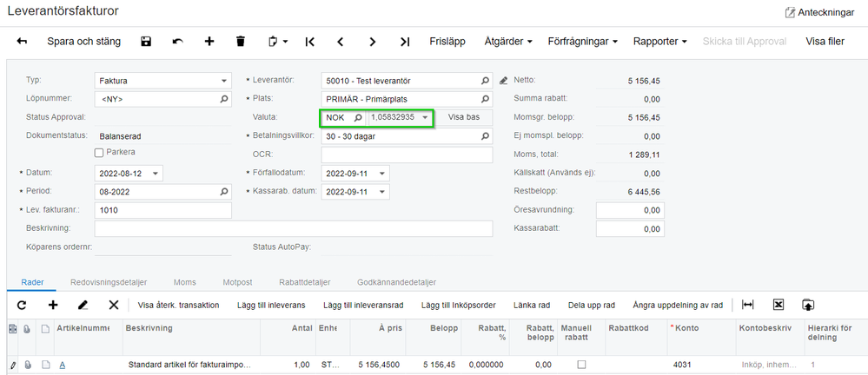The width and height of the screenshot is (868, 375).
Task: Click the Kassarabatt amount field
Action: click(630, 228)
